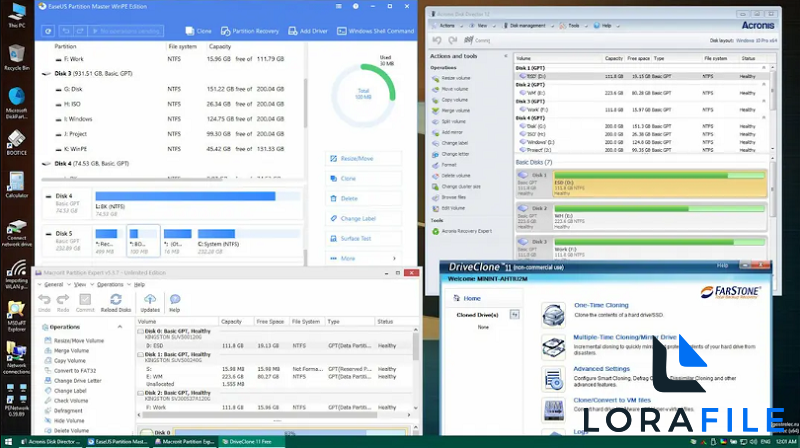800x448 pixels.
Task: Click Add Driver in EaseUS toolbar
Action: [x=308, y=31]
